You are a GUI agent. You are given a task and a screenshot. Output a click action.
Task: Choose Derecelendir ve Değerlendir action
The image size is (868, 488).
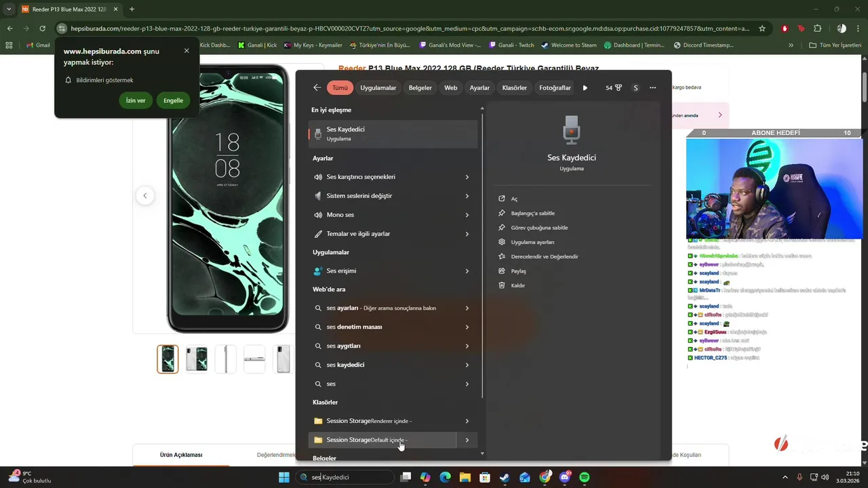click(x=545, y=257)
